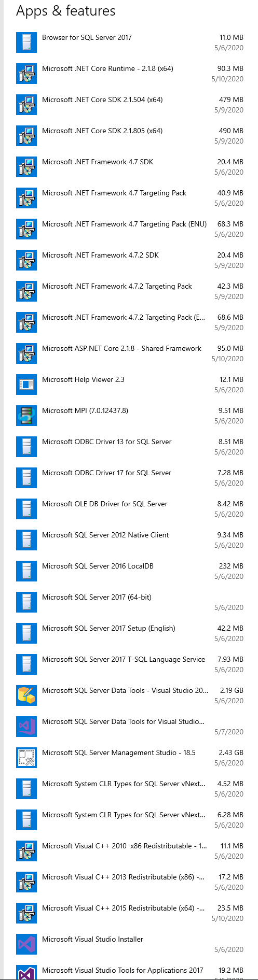Click the SQL Server Data Tools for Visual Studio icon
This screenshot has height=980, width=258.
point(26,727)
